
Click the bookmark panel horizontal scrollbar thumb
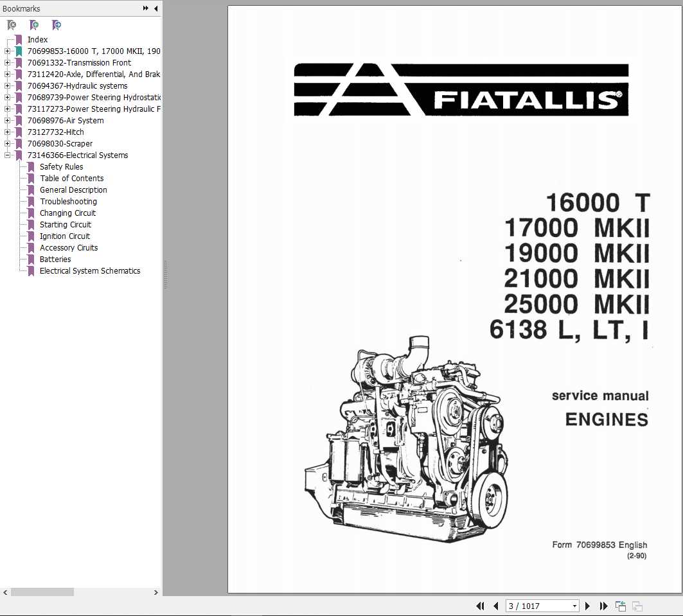pos(42,592)
